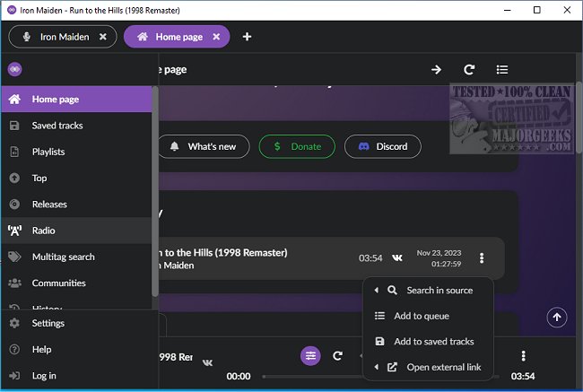The image size is (583, 392).
Task: Click the Communities people icon
Action: (x=15, y=283)
